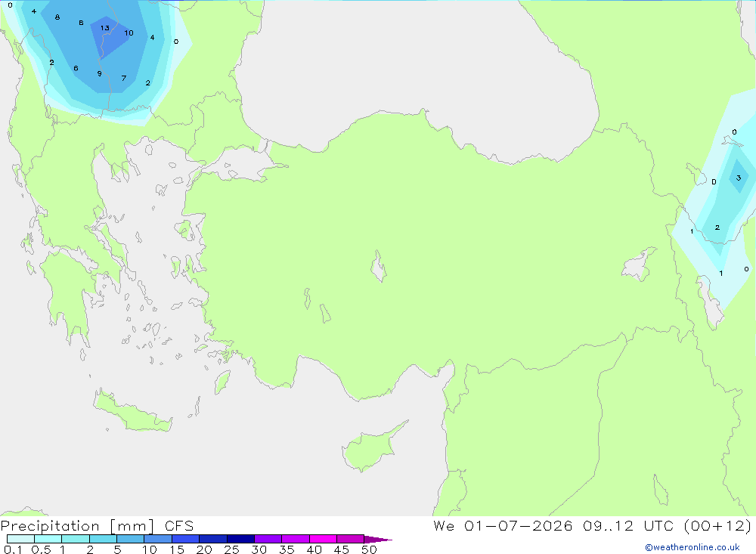Screen dimensions: 756x554
Task: Click the 30–35 mm purple legend swatch
Action: pos(268,539)
